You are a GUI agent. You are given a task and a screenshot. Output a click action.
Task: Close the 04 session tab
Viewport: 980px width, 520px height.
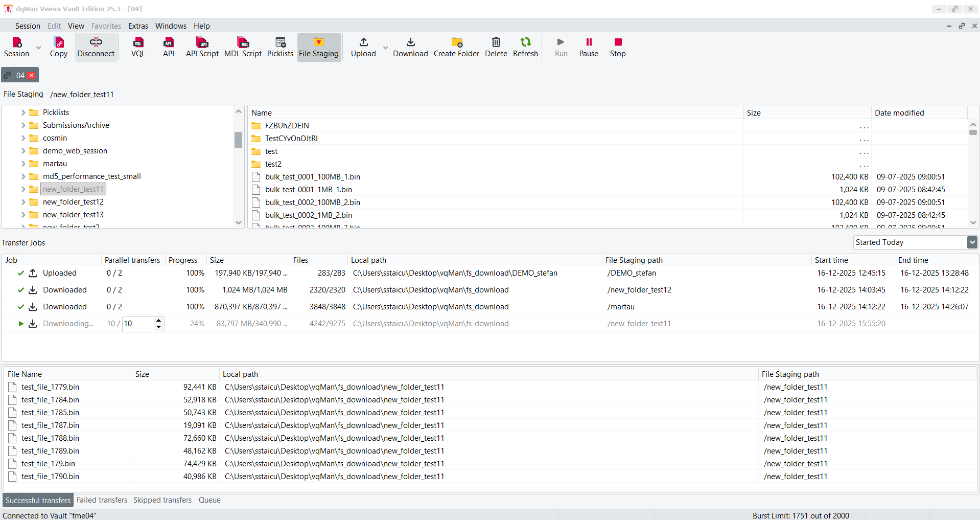pos(32,76)
